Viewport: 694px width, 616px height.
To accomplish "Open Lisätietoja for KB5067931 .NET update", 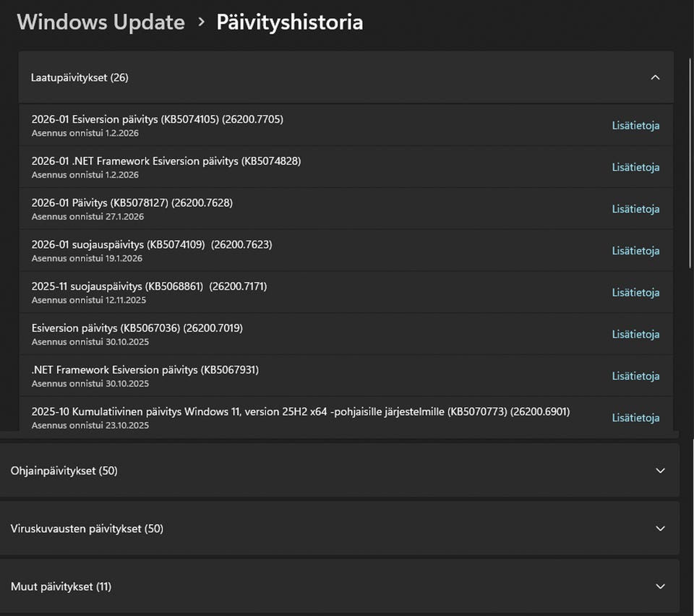I will tap(635, 376).
